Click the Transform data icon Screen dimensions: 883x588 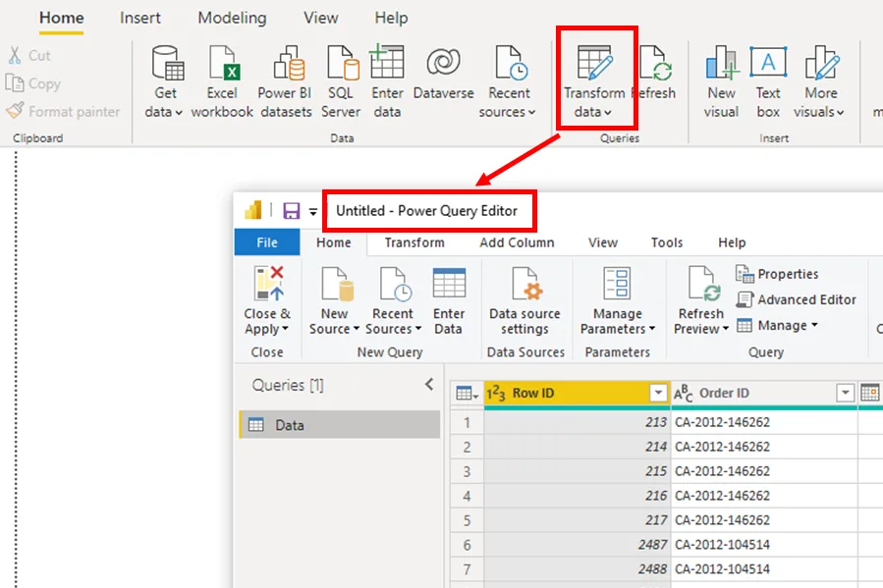(594, 63)
